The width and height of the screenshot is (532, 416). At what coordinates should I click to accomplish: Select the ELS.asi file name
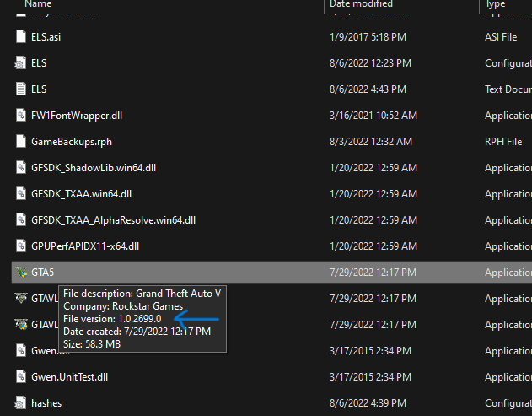coord(46,36)
